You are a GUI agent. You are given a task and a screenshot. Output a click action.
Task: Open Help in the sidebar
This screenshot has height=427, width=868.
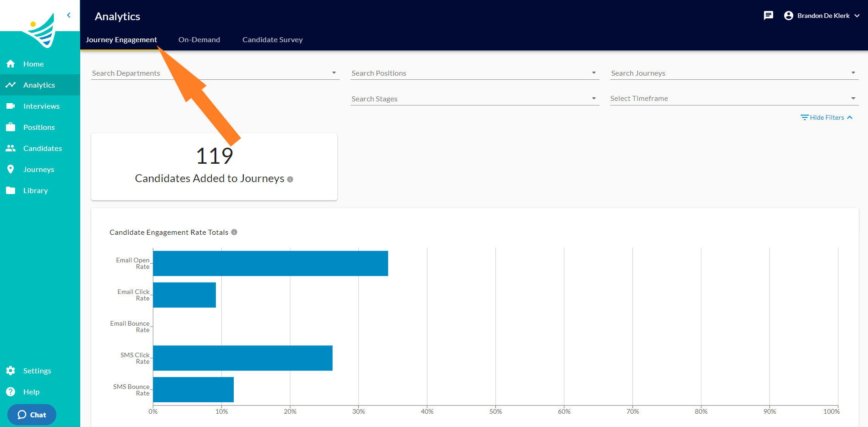point(40,392)
